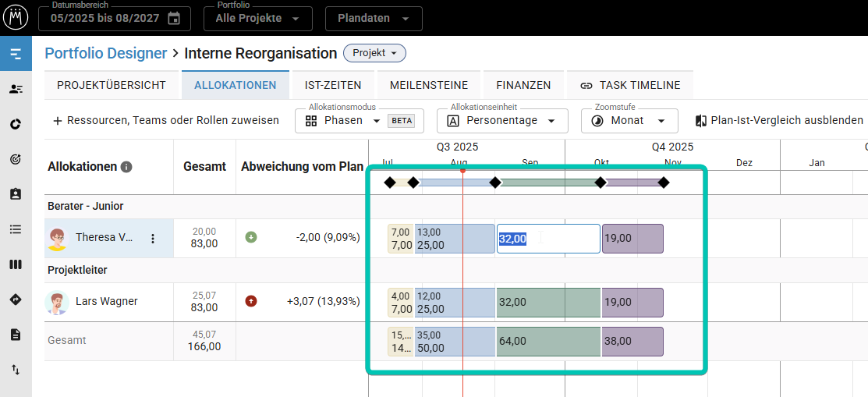
Task: Switch to the Finanzen tab
Action: point(523,85)
